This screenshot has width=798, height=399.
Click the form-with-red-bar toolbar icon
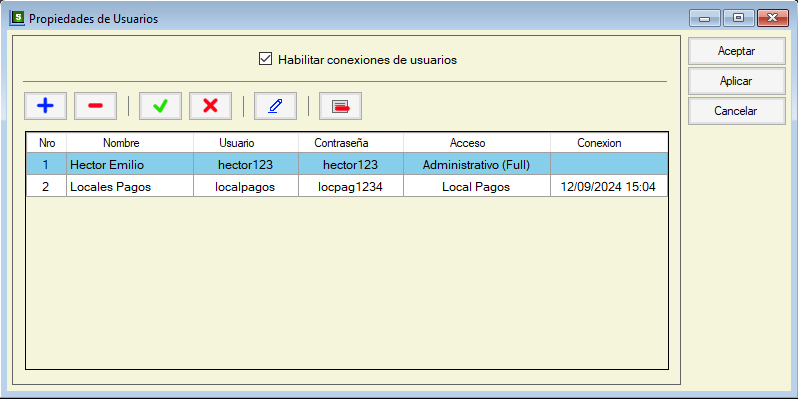[x=340, y=106]
